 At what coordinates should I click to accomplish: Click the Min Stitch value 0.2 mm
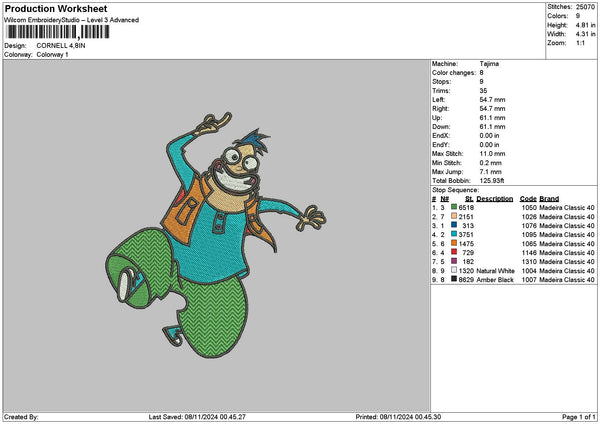pos(491,163)
